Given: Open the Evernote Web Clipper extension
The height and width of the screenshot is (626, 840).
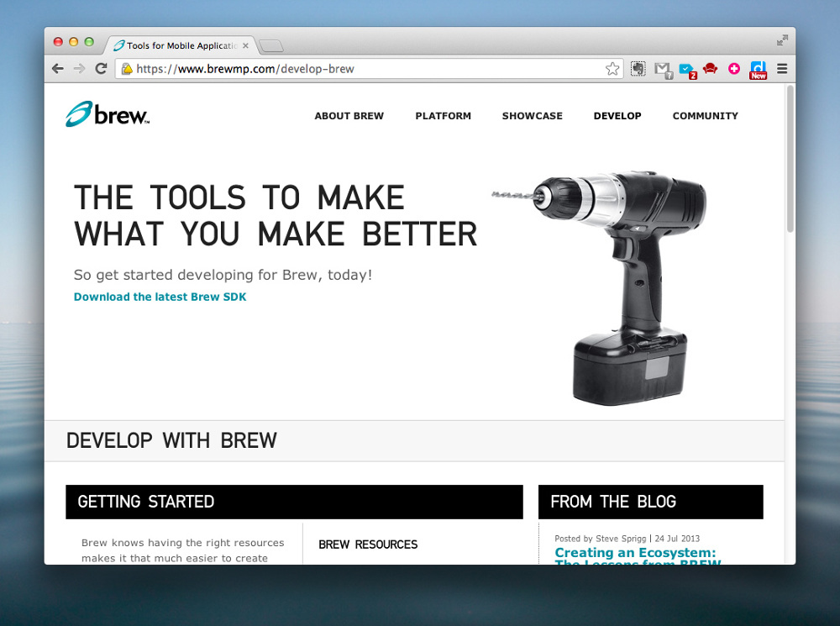Looking at the screenshot, I should click(x=638, y=69).
